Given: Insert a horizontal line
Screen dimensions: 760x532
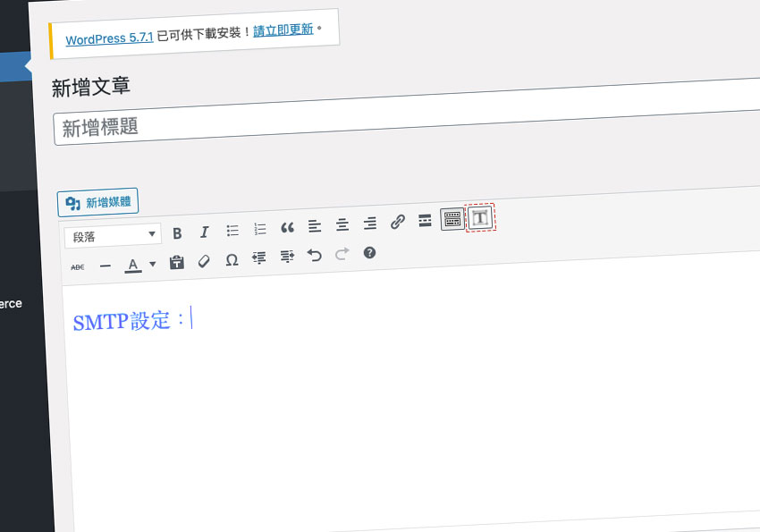Looking at the screenshot, I should coord(106,266).
